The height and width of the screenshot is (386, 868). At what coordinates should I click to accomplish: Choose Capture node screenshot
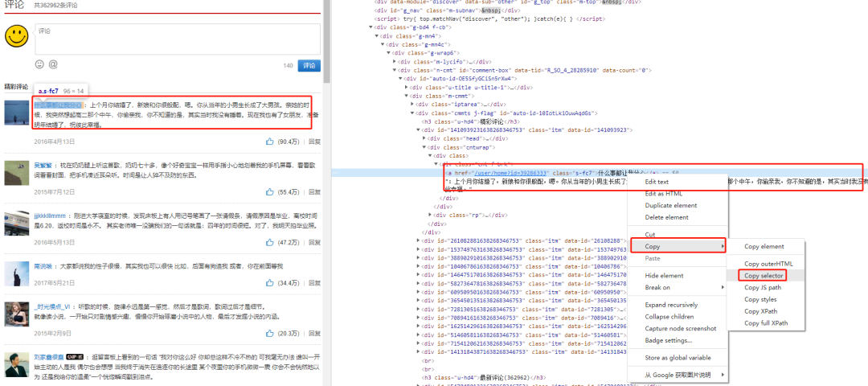[x=681, y=328]
